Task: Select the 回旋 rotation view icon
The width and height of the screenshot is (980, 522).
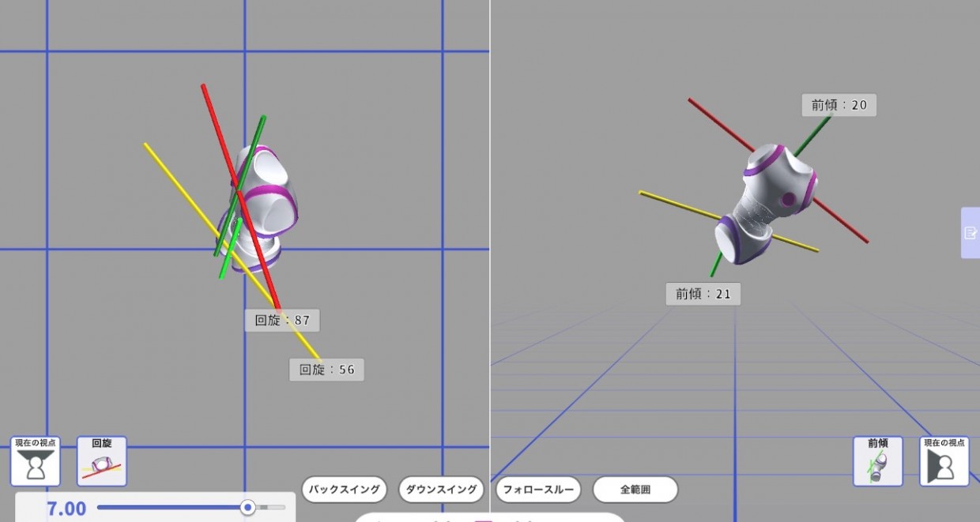Action: (x=102, y=461)
